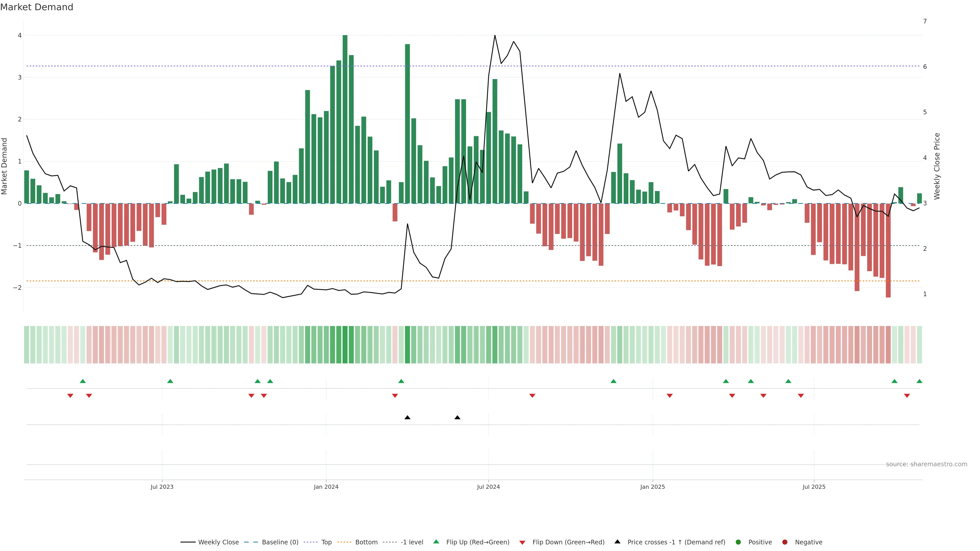Viewport: 980px width, 551px height.
Task: Click the red Flip Down legend triangle icon
Action: pyautogui.click(x=522, y=543)
